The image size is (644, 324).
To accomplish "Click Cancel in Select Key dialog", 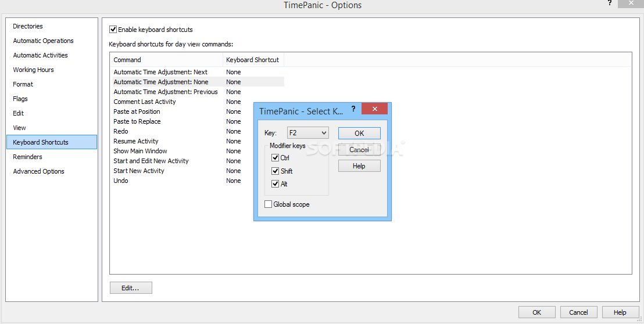I will tap(359, 150).
